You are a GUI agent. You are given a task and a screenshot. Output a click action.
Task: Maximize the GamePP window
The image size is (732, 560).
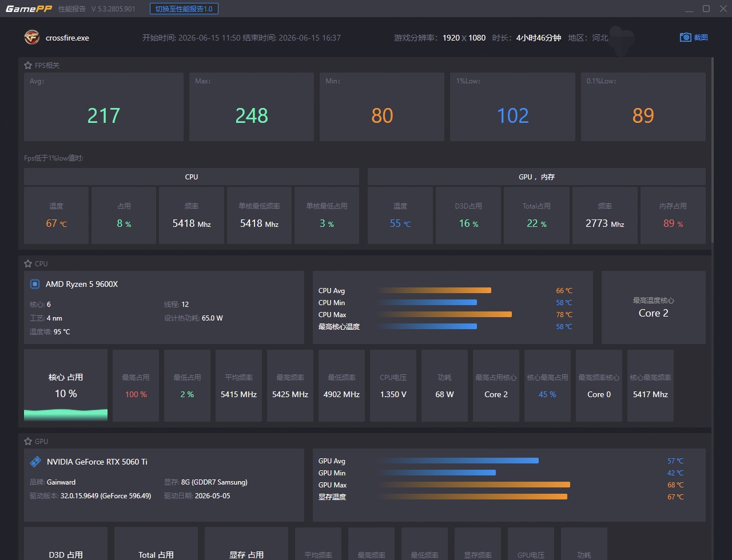tap(706, 9)
